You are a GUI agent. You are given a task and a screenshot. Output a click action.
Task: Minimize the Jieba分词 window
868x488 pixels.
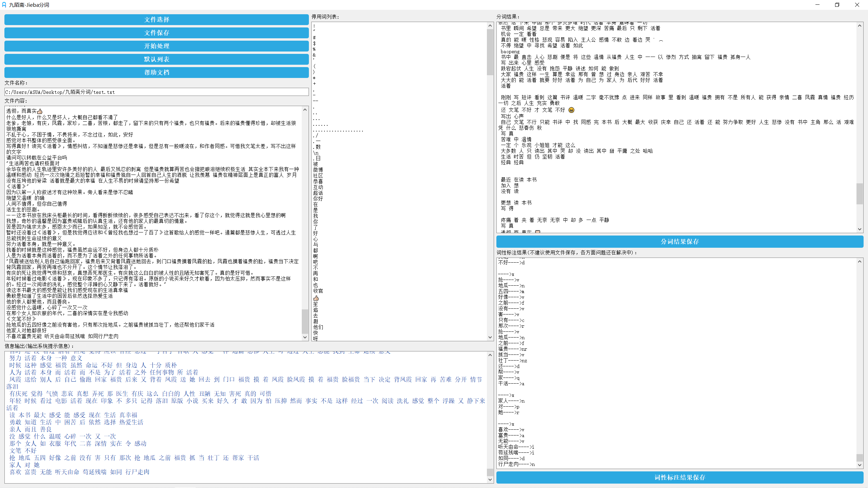click(x=817, y=5)
